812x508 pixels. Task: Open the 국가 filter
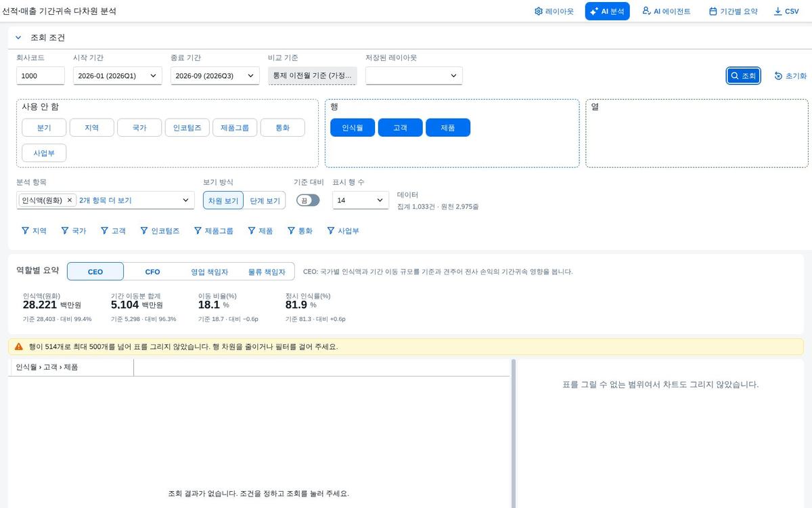coord(74,231)
